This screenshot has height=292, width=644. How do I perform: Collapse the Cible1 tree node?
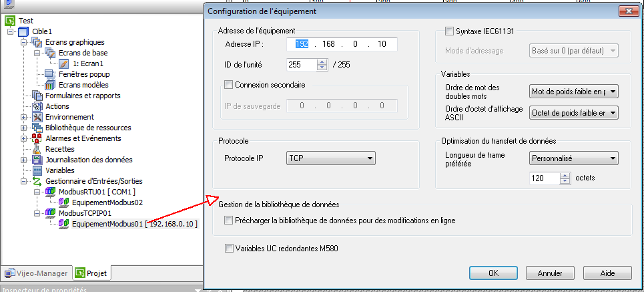10,31
